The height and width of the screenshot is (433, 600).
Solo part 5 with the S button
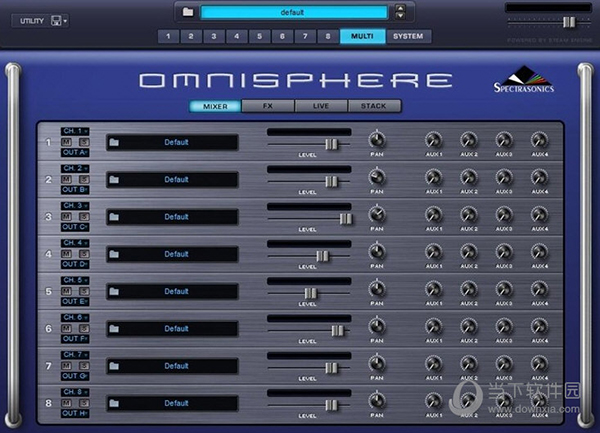[x=84, y=291]
